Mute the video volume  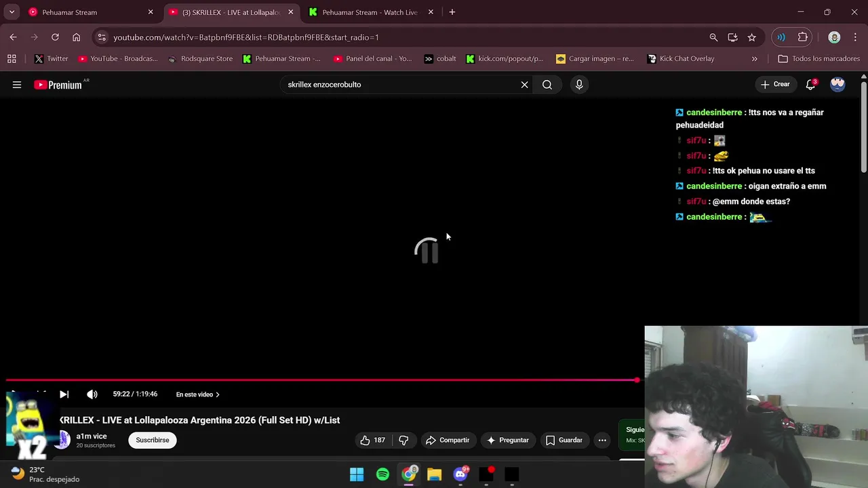[92, 394]
